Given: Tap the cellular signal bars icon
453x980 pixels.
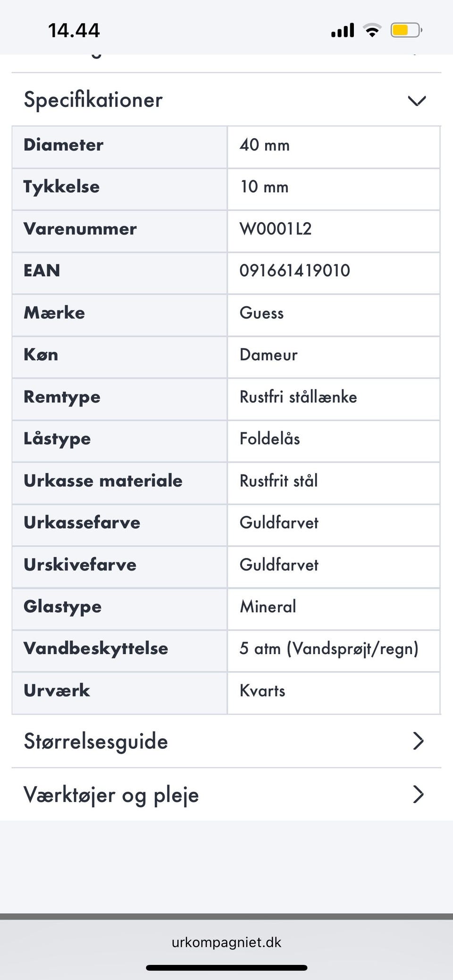Looking at the screenshot, I should tap(343, 31).
